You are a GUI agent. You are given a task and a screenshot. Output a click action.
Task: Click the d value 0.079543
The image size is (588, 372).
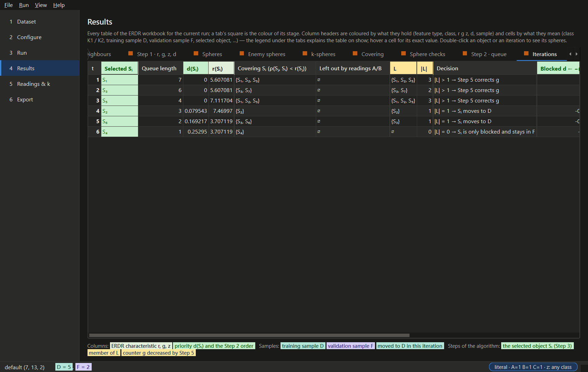pyautogui.click(x=196, y=111)
